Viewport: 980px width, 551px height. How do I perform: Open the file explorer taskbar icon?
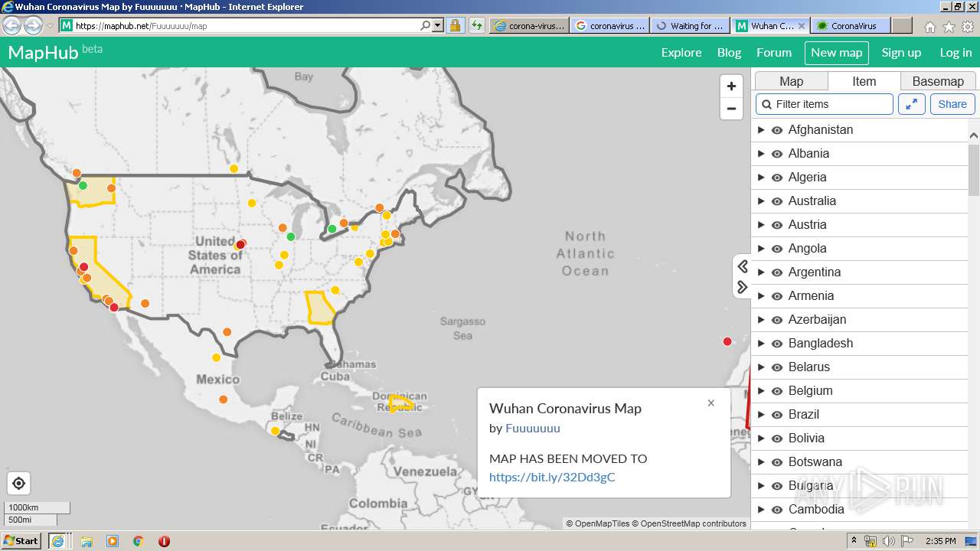(x=87, y=541)
